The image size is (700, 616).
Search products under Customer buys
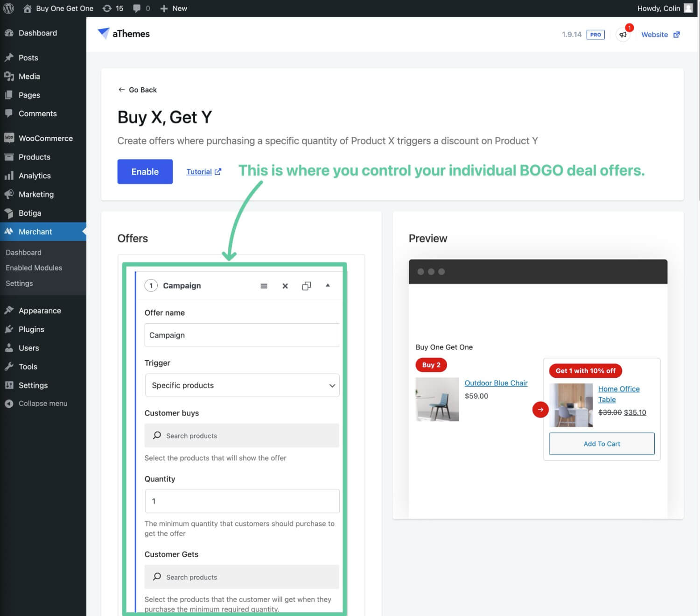[x=242, y=436]
